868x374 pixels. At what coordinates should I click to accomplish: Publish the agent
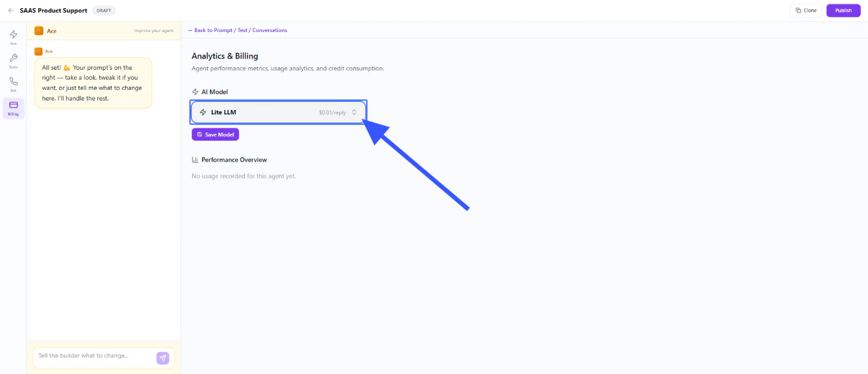pos(843,11)
